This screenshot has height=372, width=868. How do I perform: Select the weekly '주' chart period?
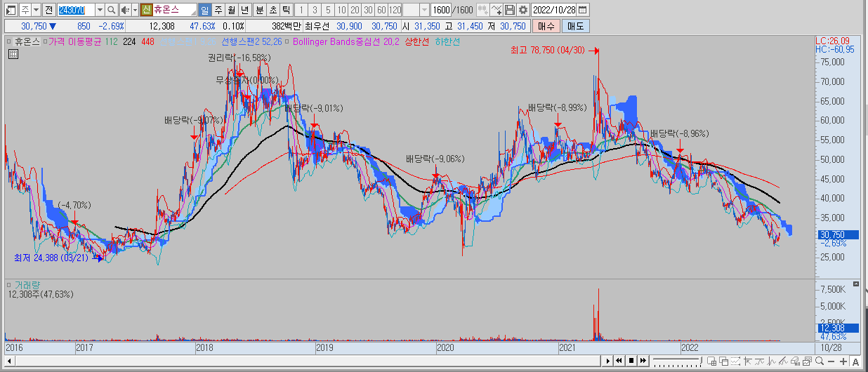click(x=218, y=10)
